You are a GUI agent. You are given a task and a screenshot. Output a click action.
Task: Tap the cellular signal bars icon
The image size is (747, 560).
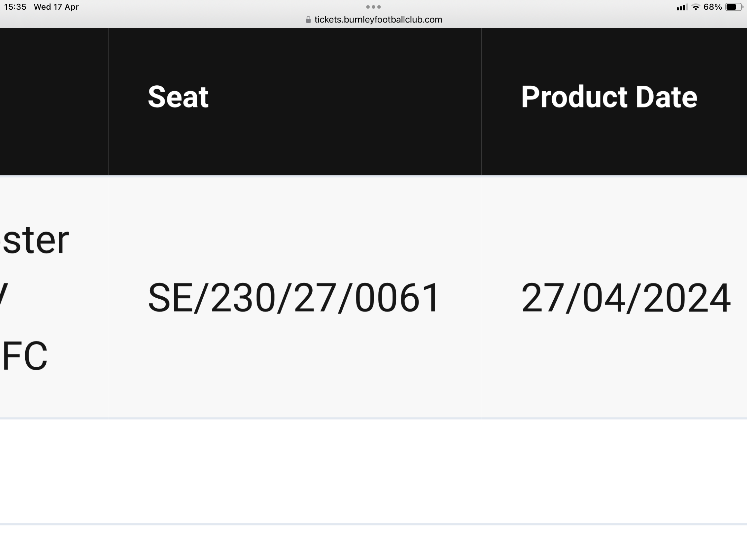[x=682, y=7]
